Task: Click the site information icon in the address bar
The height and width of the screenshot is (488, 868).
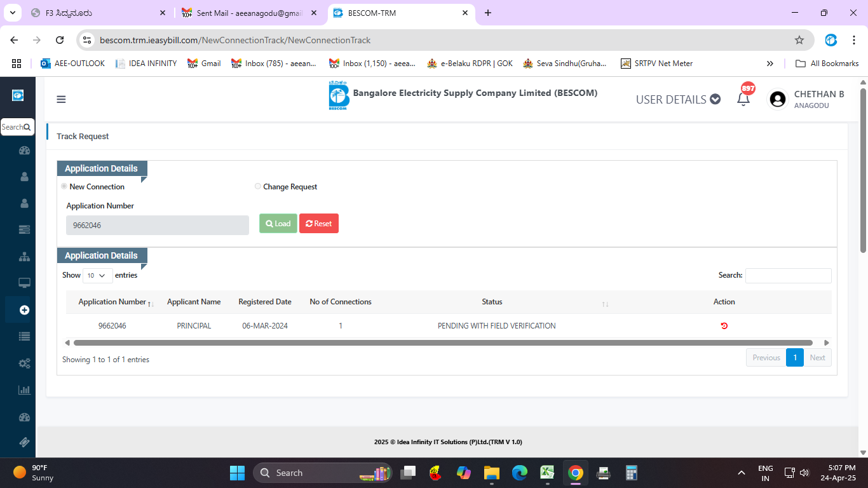Action: pyautogui.click(x=88, y=40)
